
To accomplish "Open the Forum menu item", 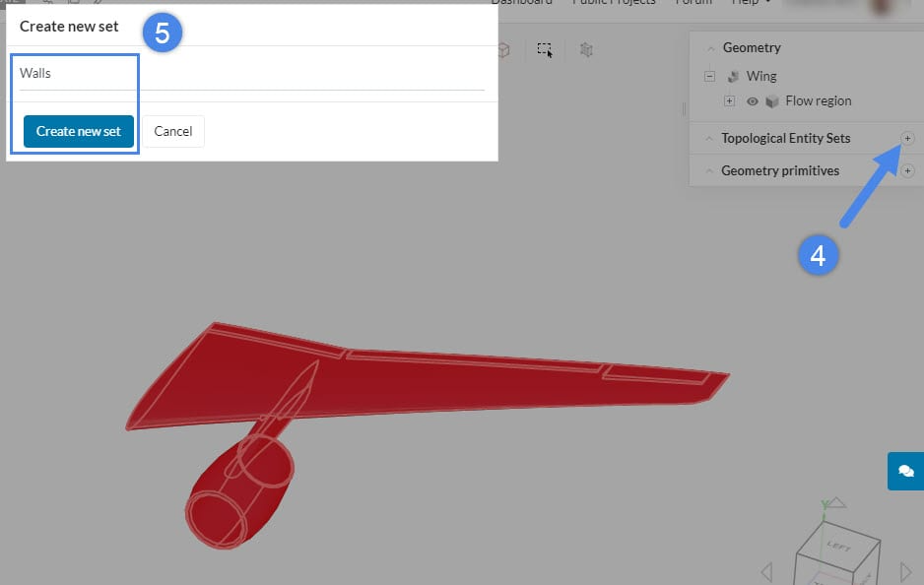I will point(693,3).
